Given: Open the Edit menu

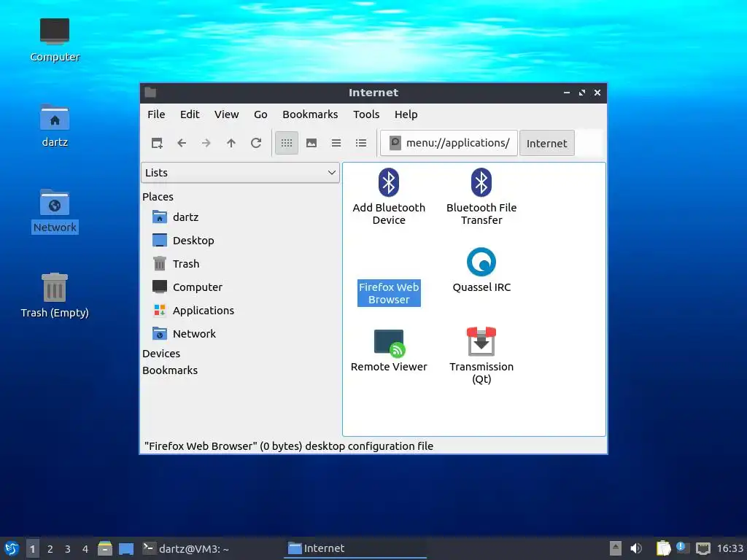Looking at the screenshot, I should [190, 114].
